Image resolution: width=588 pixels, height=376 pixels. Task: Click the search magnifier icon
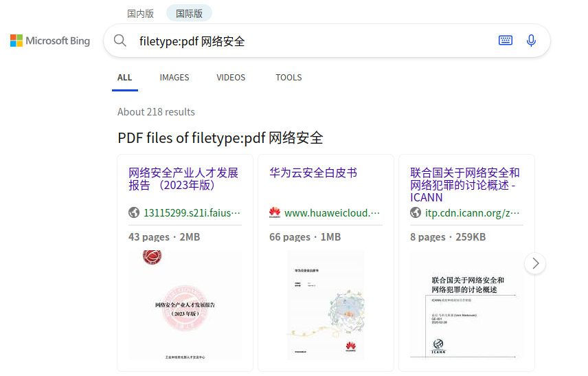click(120, 41)
